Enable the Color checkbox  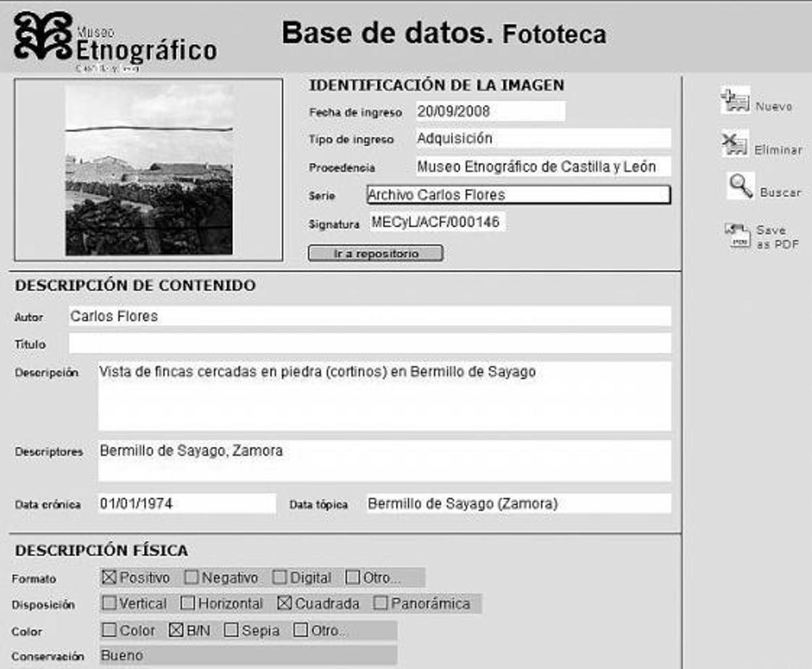(109, 630)
